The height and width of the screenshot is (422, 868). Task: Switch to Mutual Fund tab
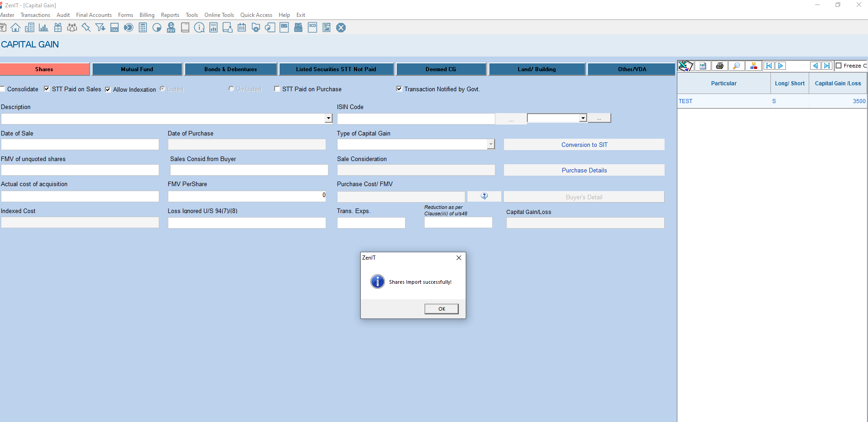(137, 69)
